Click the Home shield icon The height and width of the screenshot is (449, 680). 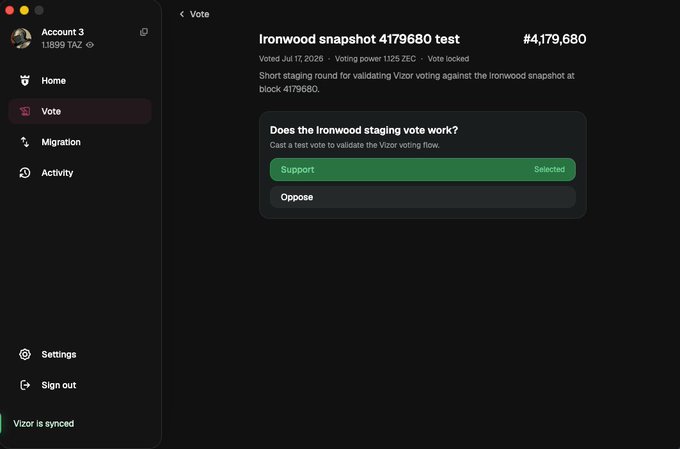click(25, 81)
